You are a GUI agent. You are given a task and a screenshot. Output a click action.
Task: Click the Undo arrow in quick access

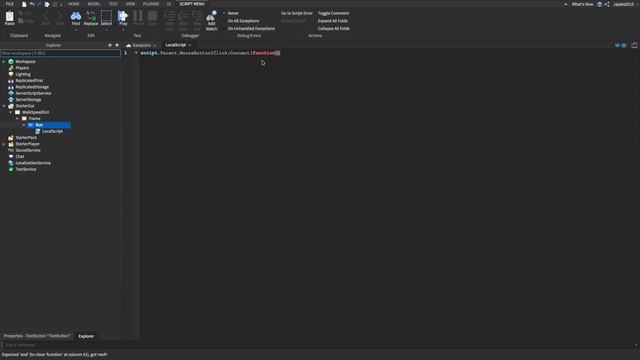point(32,4)
